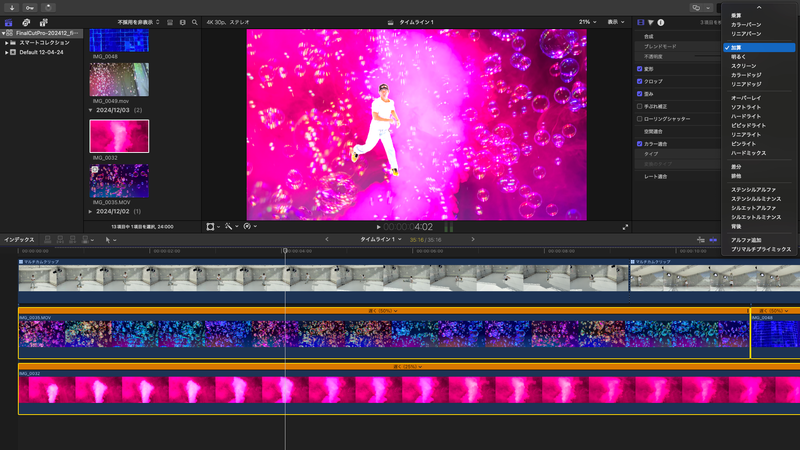Screen dimensions: 800x450
Task: Enable the 手ぶれ補正 checkbox
Action: pyautogui.click(x=639, y=106)
